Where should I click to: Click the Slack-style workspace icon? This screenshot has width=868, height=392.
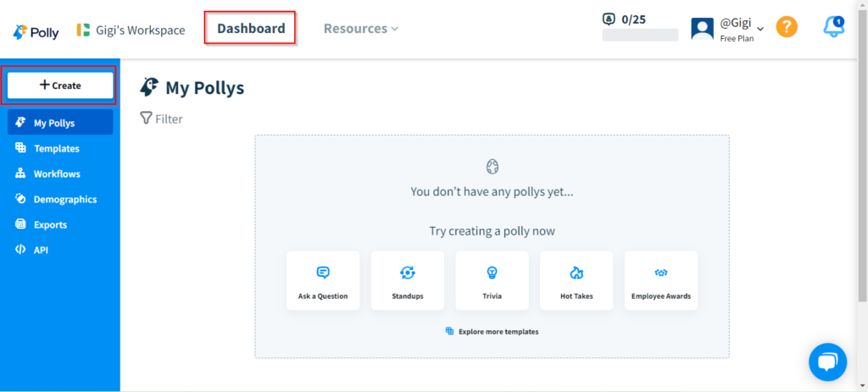83,30
